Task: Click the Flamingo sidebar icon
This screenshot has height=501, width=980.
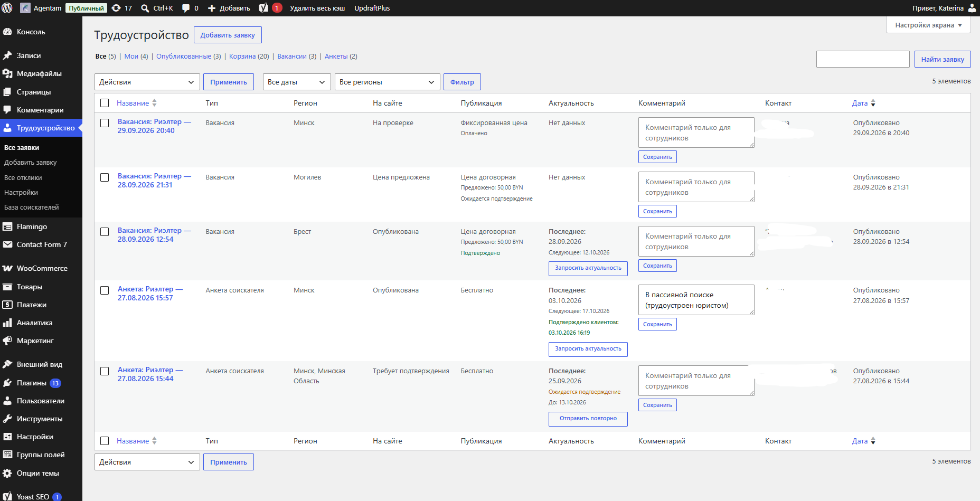Action: 7,226
